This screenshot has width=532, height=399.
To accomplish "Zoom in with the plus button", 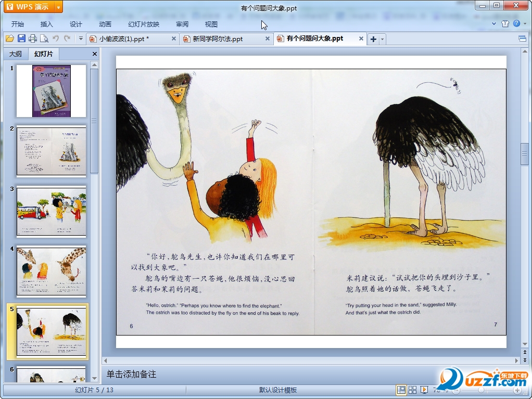I will [517, 391].
